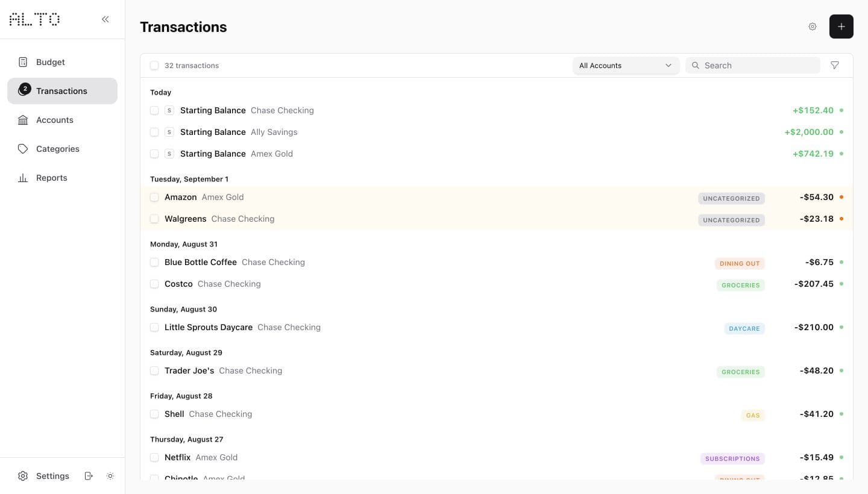Viewport: 868px width, 494px height.
Task: Open Settings at the sidebar bottom
Action: (43, 476)
